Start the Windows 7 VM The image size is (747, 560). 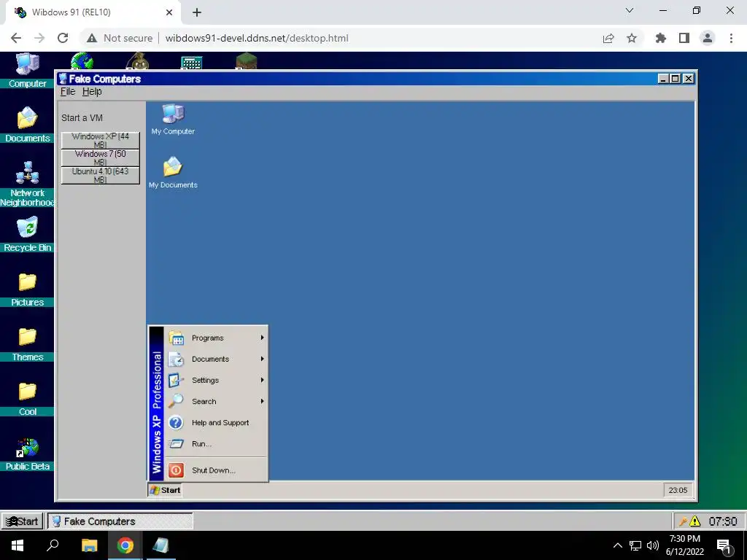pyautogui.click(x=101, y=157)
